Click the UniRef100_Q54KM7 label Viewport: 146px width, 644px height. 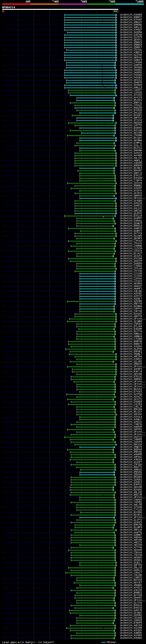click(131, 598)
